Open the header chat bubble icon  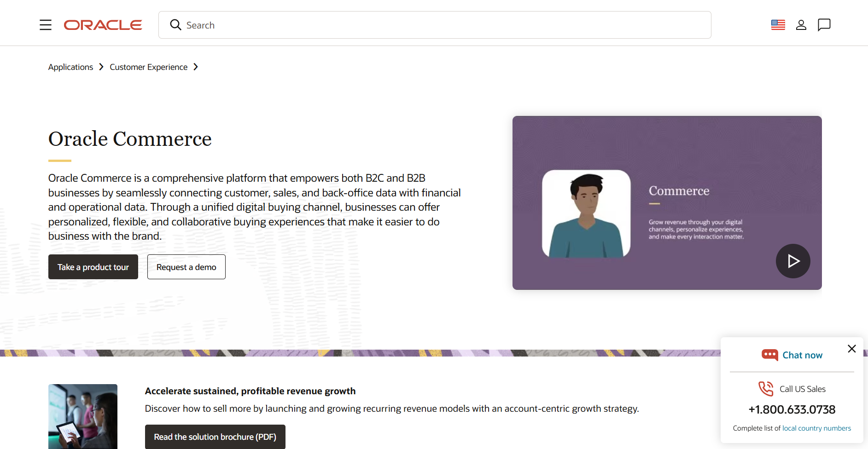click(x=824, y=25)
